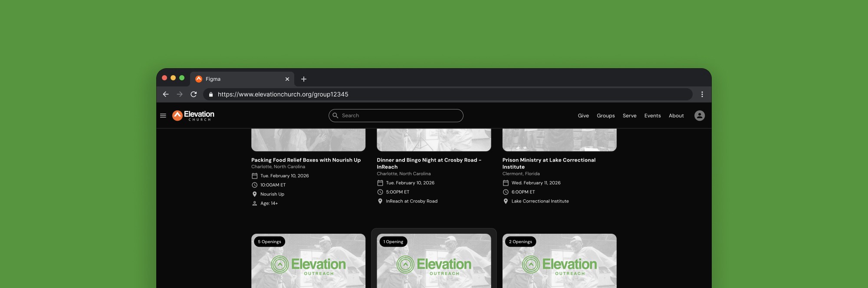Click the 2 Openings badge
Viewport: 868px width, 288px height.
point(520,242)
